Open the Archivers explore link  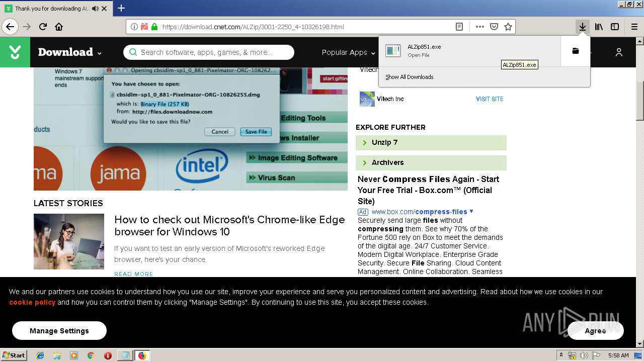click(x=431, y=163)
